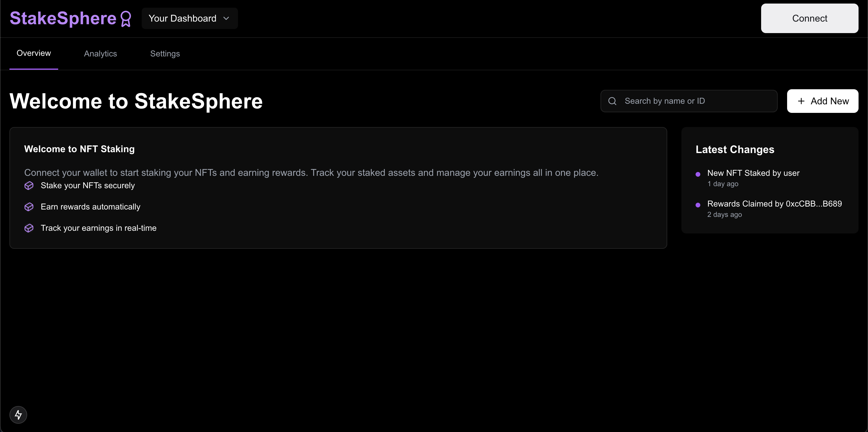Focus the Search by name or ID field

click(694, 101)
